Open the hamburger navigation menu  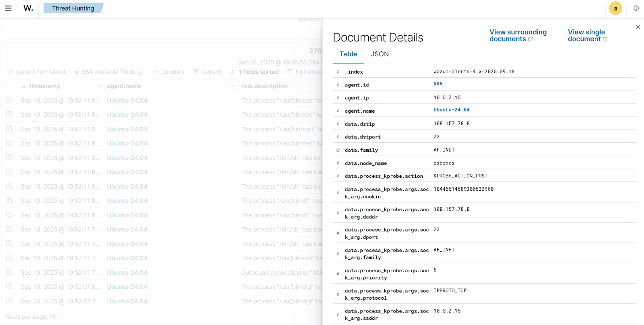8,8
